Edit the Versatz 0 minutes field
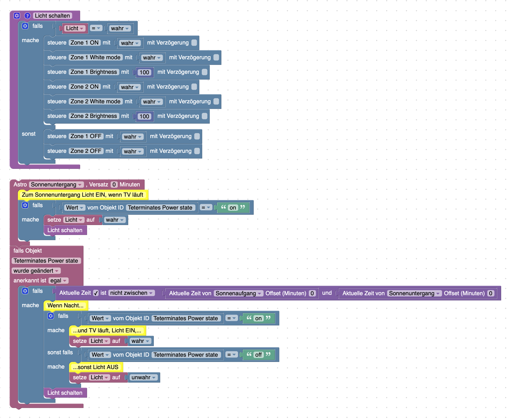The width and height of the screenshot is (514, 420). pos(114,185)
